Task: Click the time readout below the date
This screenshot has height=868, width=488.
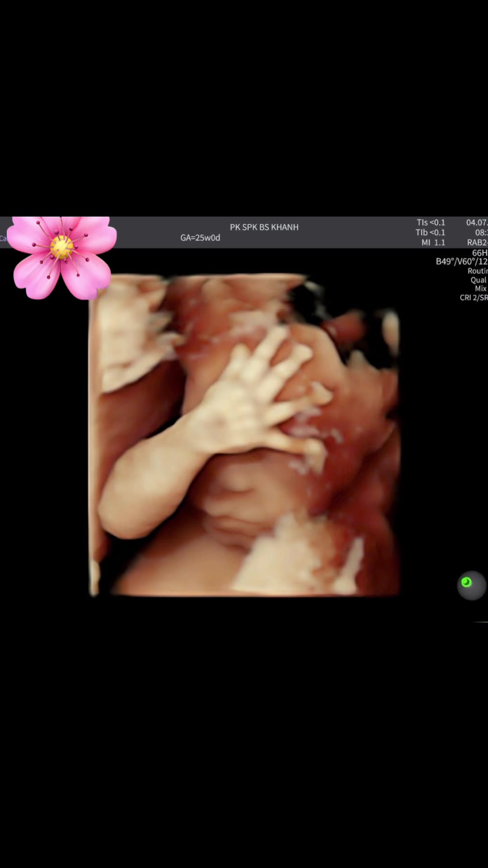Action: pos(481,232)
